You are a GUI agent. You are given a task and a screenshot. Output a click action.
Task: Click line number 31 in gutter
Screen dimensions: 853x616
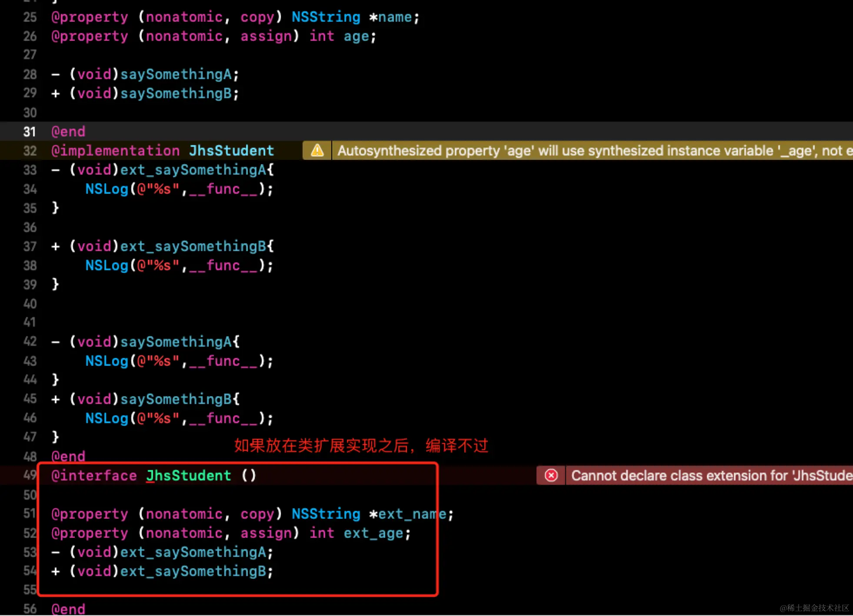[30, 132]
